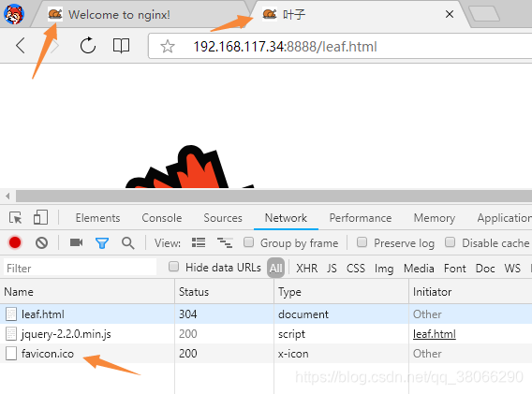Select the Network panel tab
This screenshot has height=394, width=532.
pyautogui.click(x=286, y=218)
